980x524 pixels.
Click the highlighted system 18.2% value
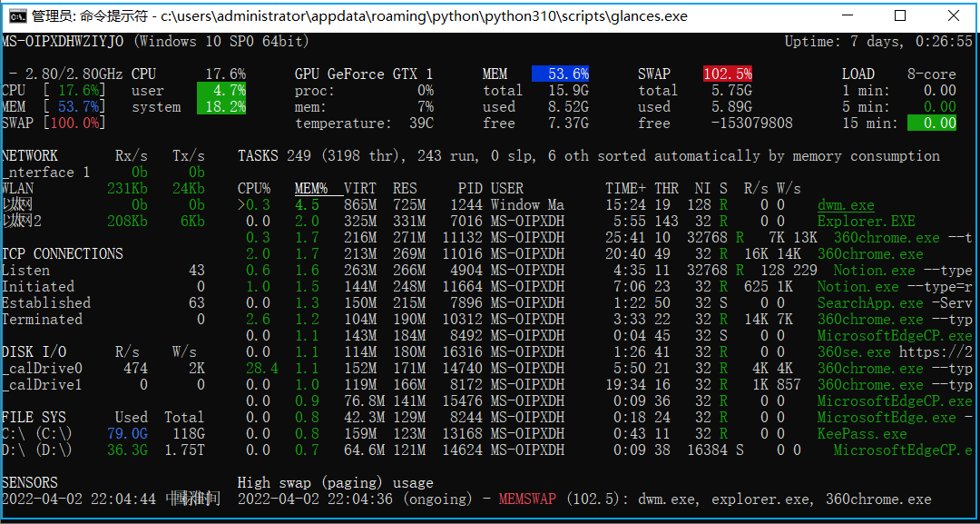221,106
